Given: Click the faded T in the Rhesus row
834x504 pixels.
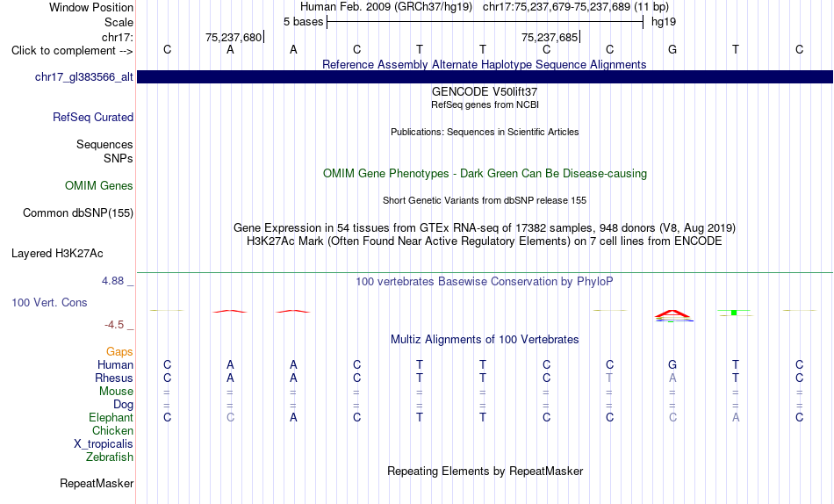Looking at the screenshot, I should pyautogui.click(x=609, y=378).
